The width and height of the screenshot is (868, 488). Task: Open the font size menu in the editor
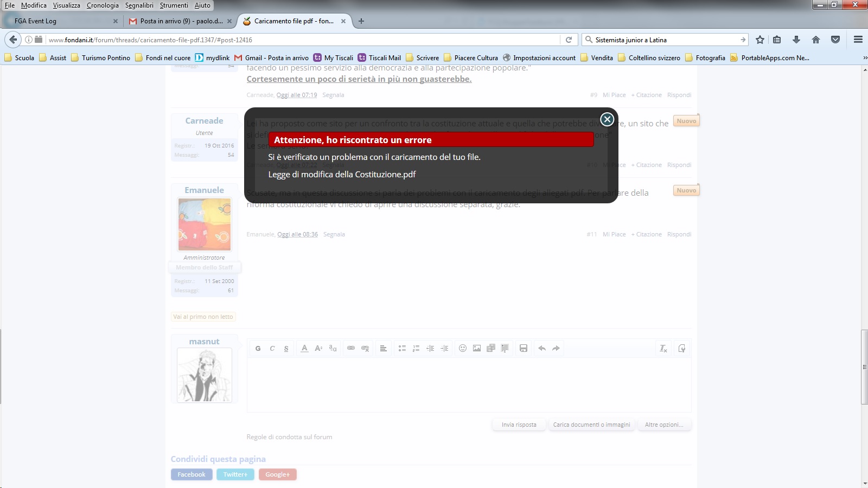tap(318, 349)
